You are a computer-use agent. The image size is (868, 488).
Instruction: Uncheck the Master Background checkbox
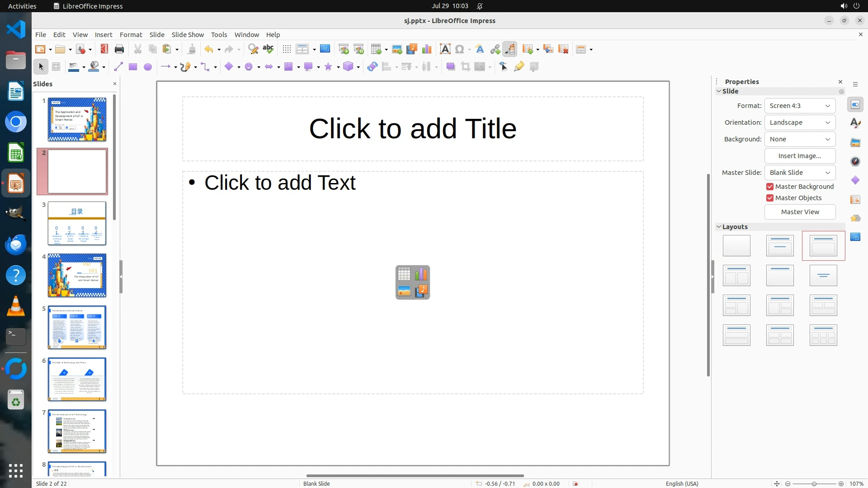tap(769, 187)
